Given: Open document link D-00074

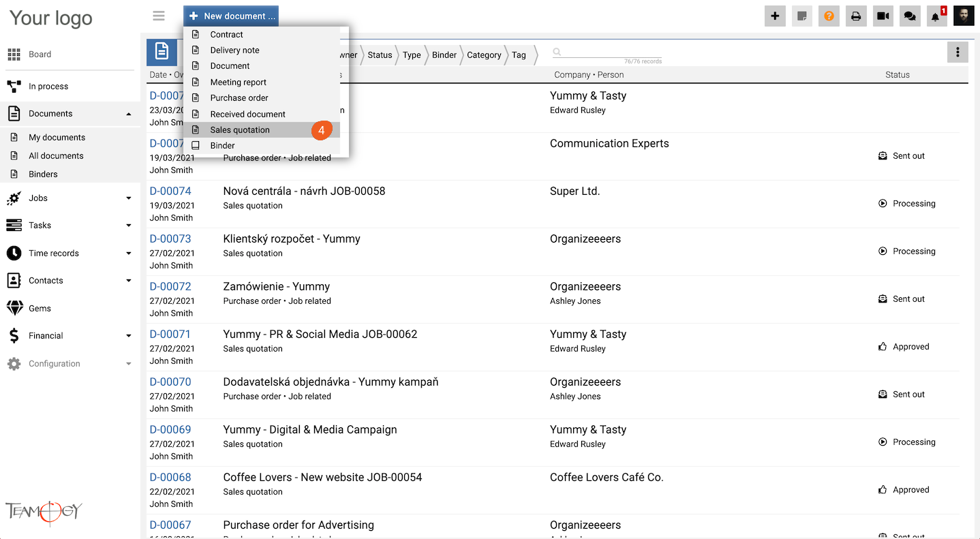Looking at the screenshot, I should tap(170, 191).
